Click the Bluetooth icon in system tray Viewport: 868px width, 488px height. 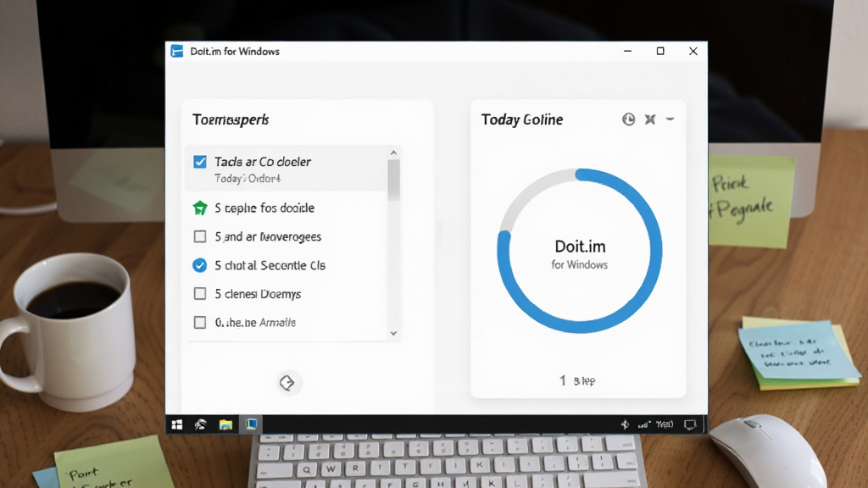pos(625,424)
